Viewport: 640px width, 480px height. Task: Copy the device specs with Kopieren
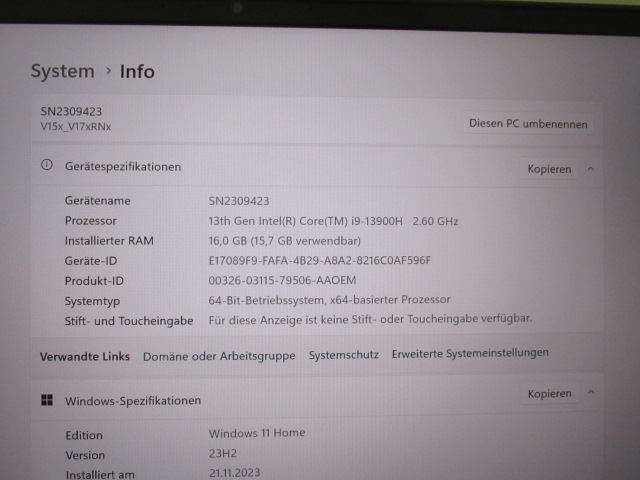point(549,169)
